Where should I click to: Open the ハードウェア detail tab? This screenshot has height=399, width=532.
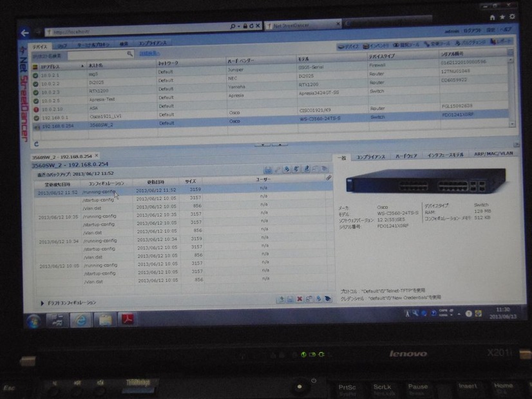click(x=406, y=156)
